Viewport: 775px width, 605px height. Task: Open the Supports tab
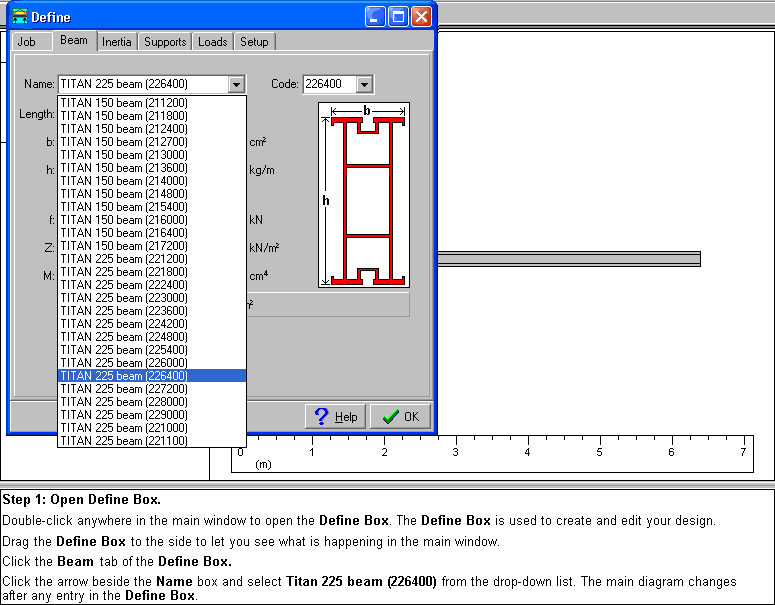(x=165, y=42)
